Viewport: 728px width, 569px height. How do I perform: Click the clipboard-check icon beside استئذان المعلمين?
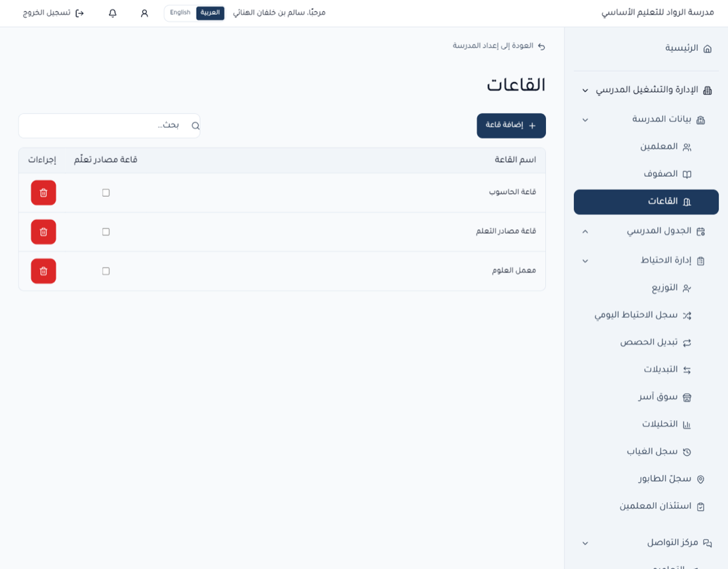tap(701, 507)
